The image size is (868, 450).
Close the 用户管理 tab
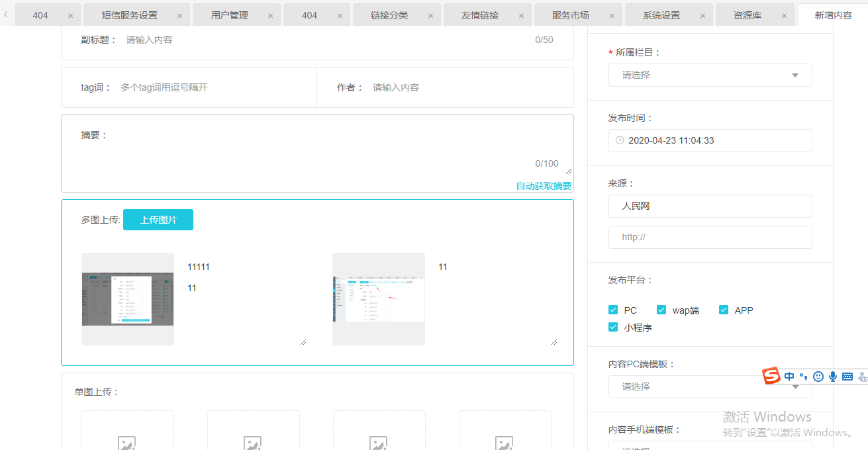pos(270,15)
